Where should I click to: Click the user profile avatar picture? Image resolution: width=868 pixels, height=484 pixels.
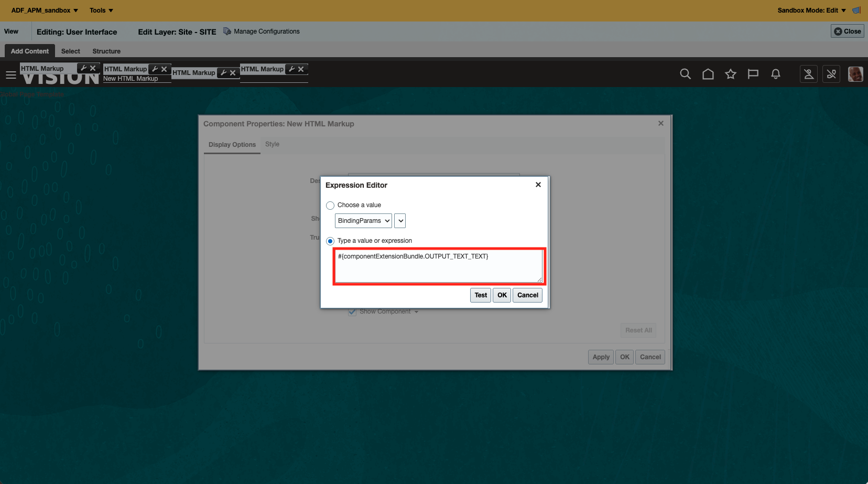855,74
